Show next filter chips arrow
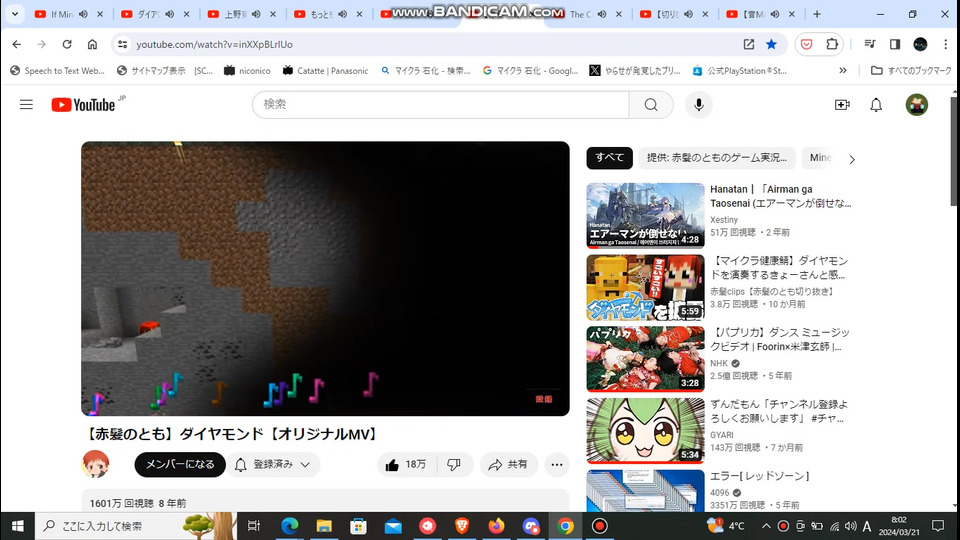 [x=852, y=159]
